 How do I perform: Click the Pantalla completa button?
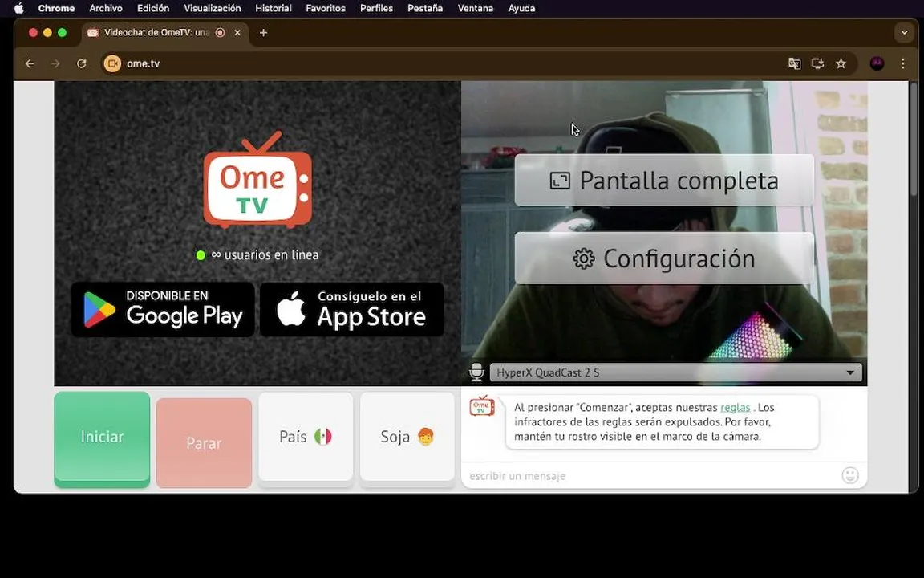tap(664, 181)
